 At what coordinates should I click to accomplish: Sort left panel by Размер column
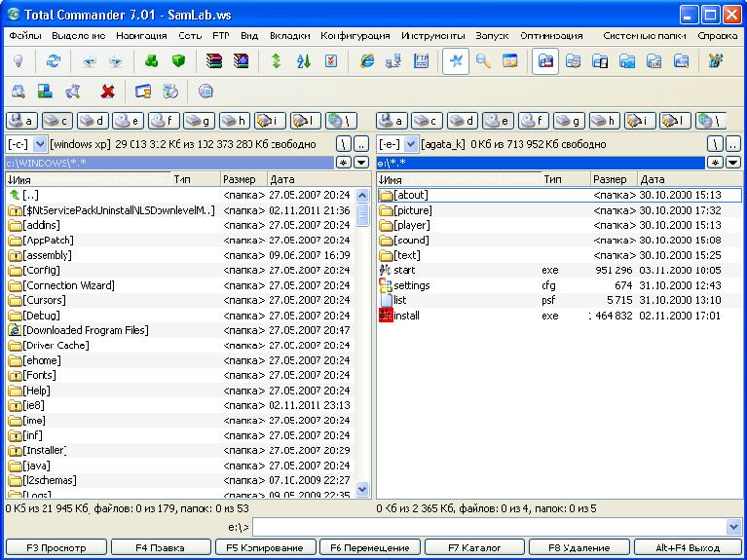[x=243, y=179]
